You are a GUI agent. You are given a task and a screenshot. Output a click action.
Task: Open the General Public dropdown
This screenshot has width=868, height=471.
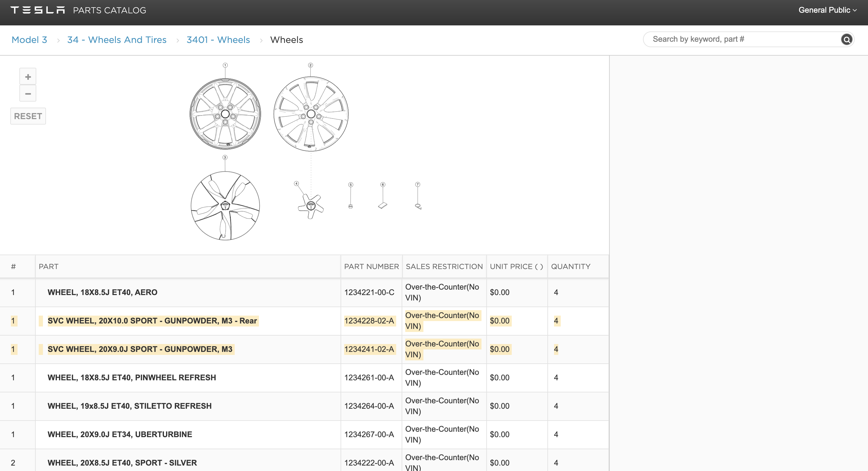coord(827,10)
